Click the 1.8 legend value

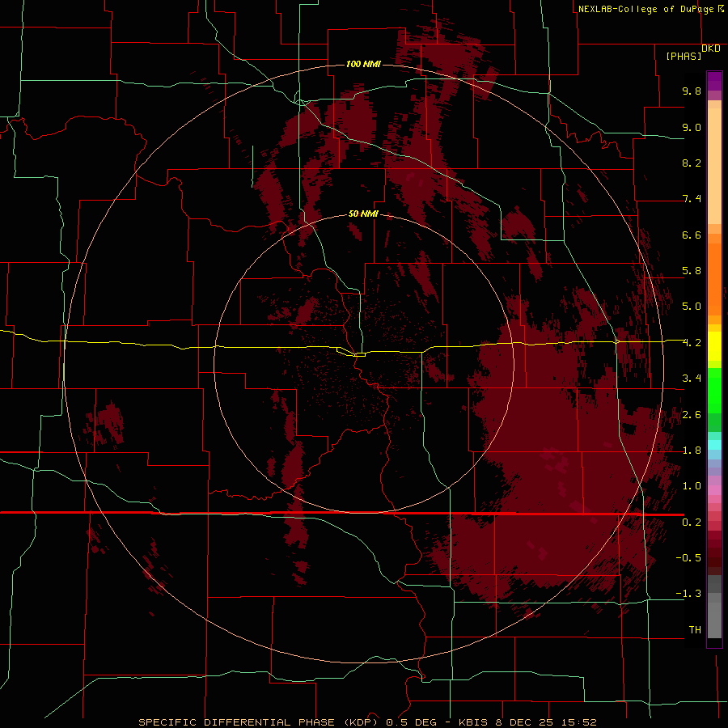coord(692,451)
